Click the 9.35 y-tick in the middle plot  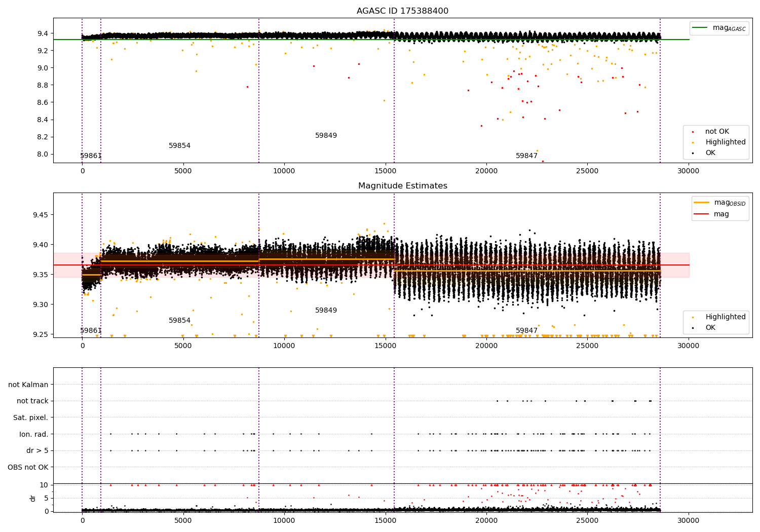(x=41, y=275)
